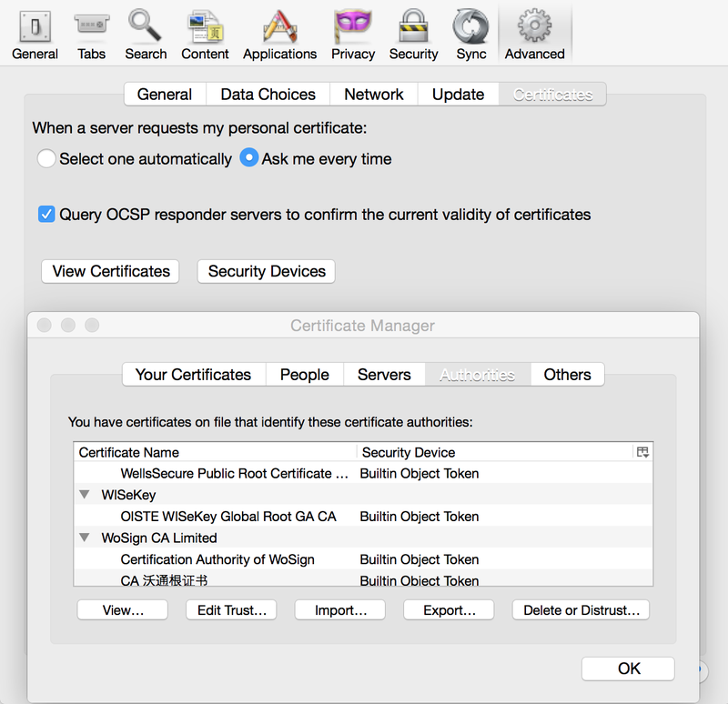Click the Export… button
This screenshot has height=704, width=728.
pos(449,609)
